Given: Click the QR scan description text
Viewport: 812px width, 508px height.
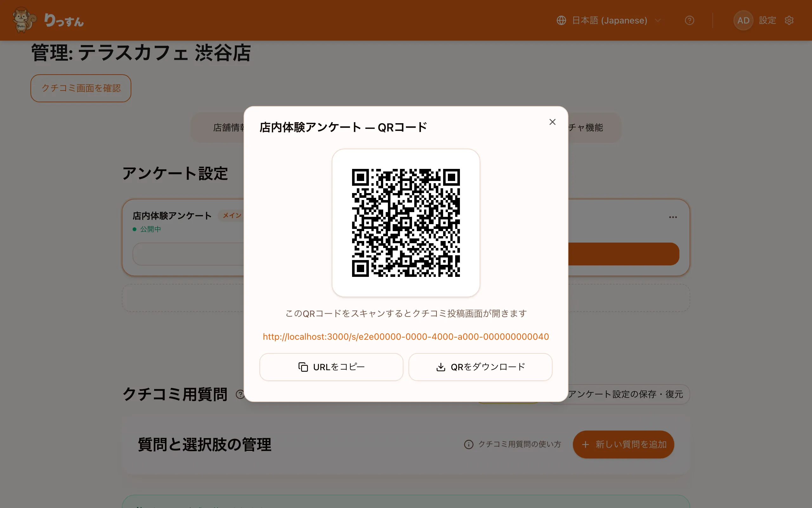Looking at the screenshot, I should (406, 313).
